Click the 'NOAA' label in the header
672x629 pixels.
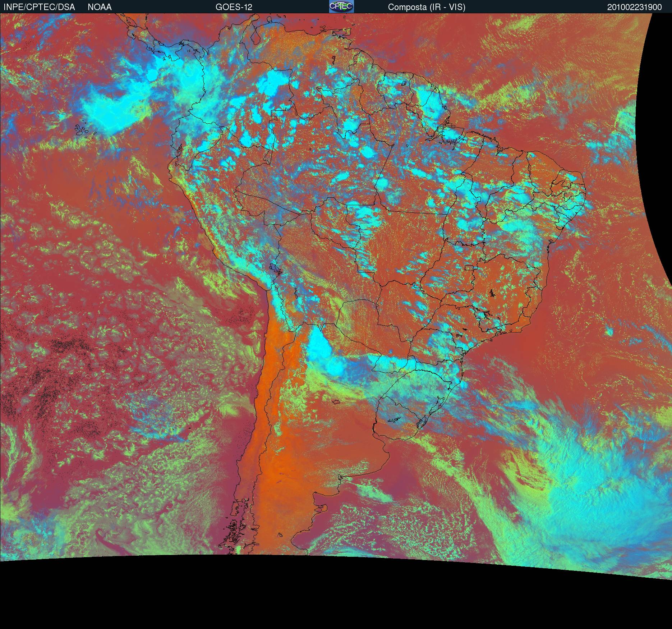click(x=100, y=7)
